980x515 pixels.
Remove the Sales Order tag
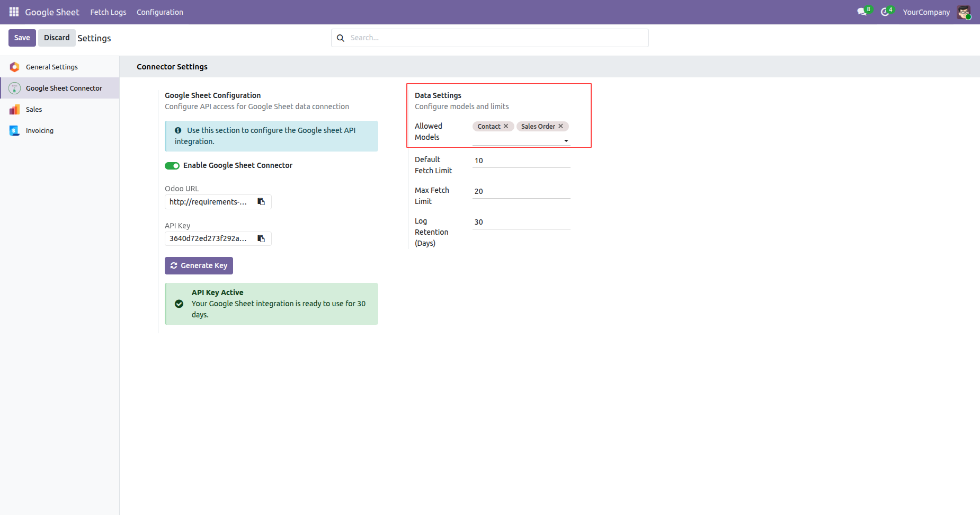point(560,126)
